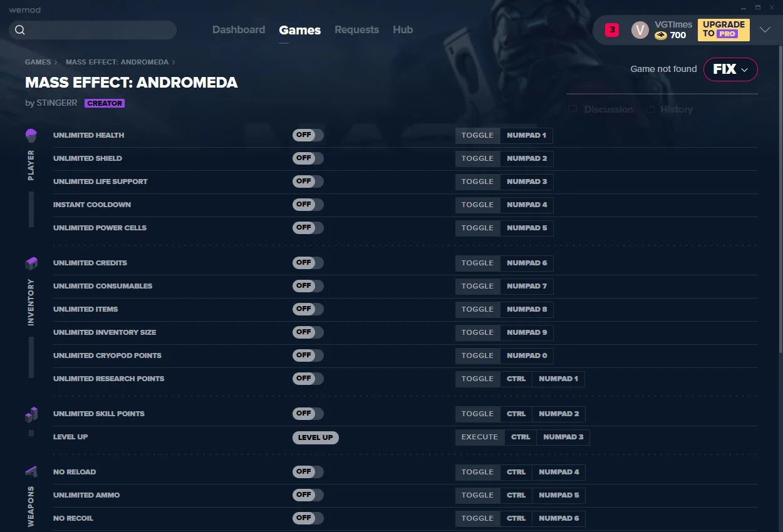Click the GAMES breadcrumb link
Screen dimensions: 783x532
tap(38, 62)
